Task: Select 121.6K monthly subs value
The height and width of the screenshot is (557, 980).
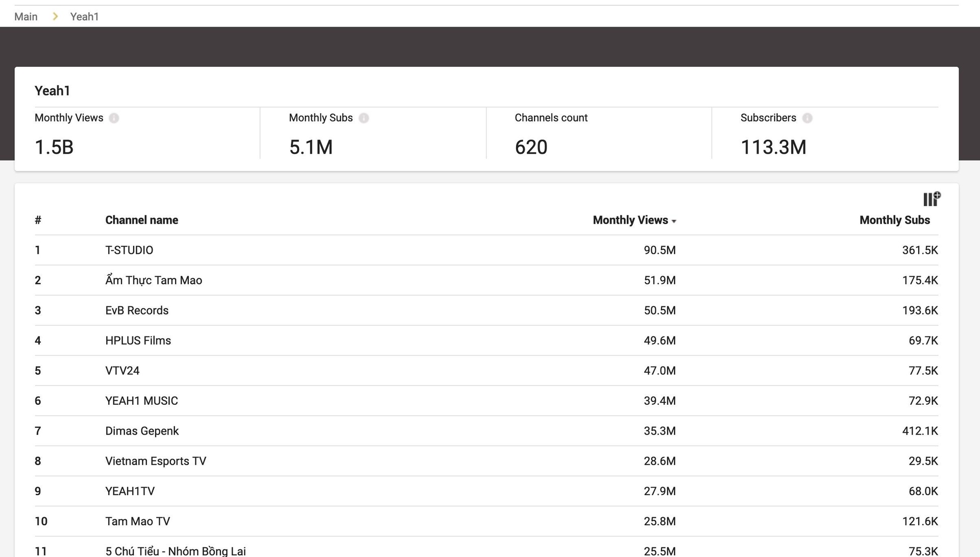Action: [x=920, y=521]
